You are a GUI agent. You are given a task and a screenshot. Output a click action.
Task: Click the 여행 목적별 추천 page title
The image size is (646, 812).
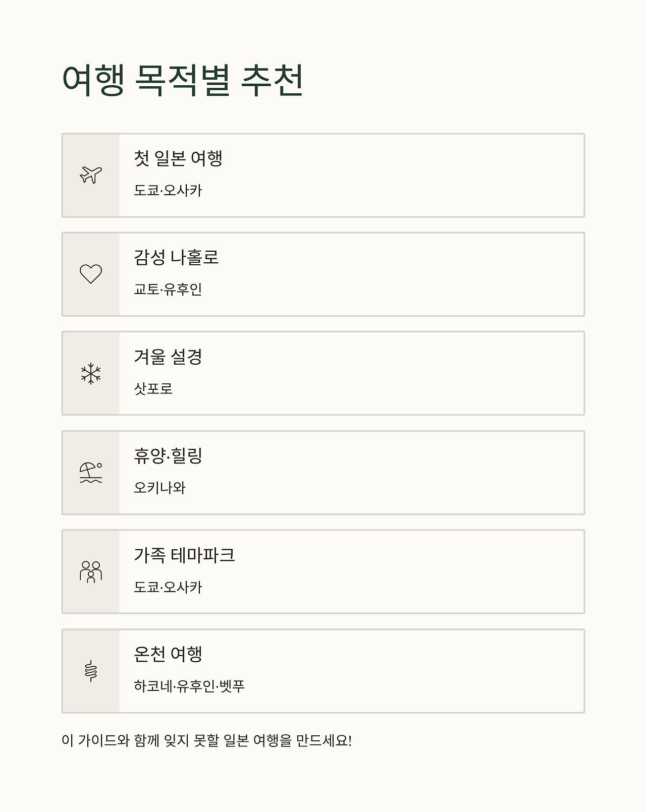[x=182, y=80]
